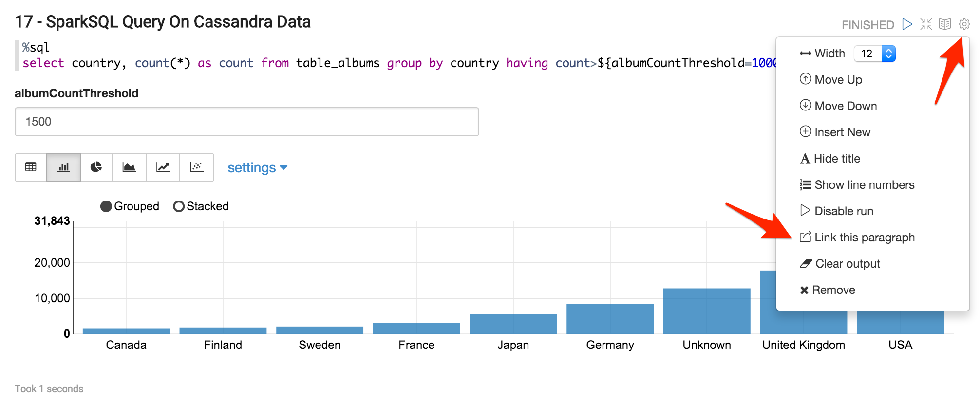Select the line chart view
The height and width of the screenshot is (402, 980).
[x=163, y=167]
